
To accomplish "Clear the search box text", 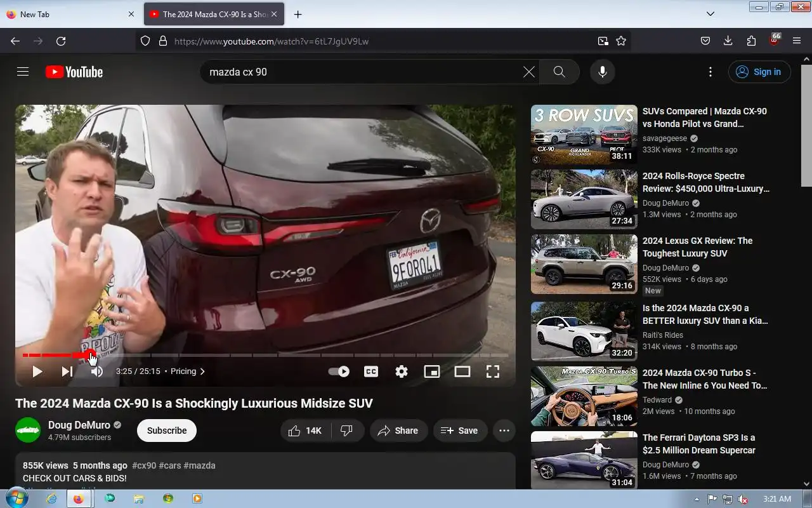I will [528, 72].
